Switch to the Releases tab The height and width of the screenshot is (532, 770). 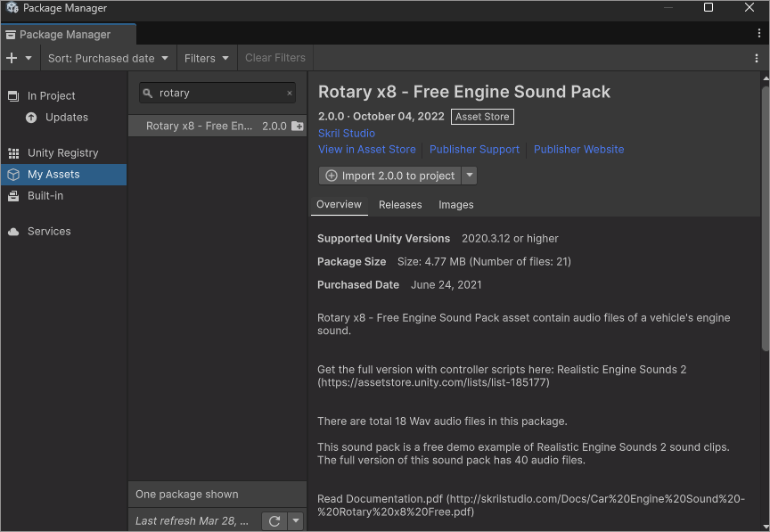point(400,205)
